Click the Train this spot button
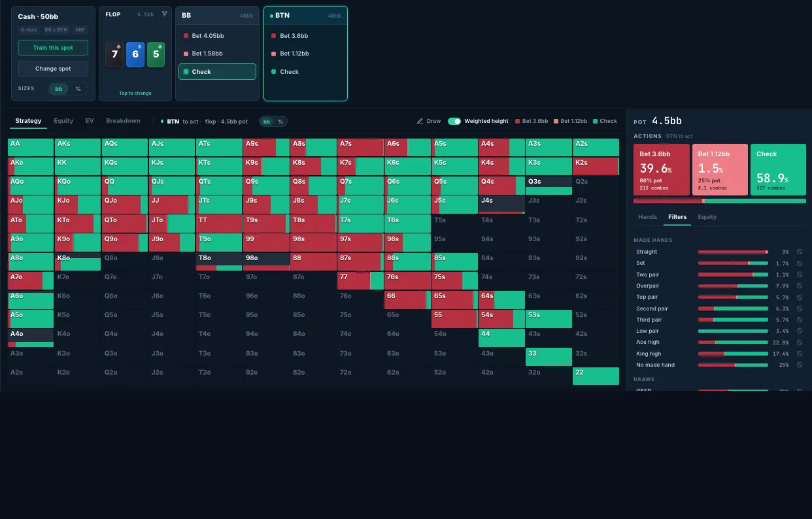 click(x=53, y=48)
